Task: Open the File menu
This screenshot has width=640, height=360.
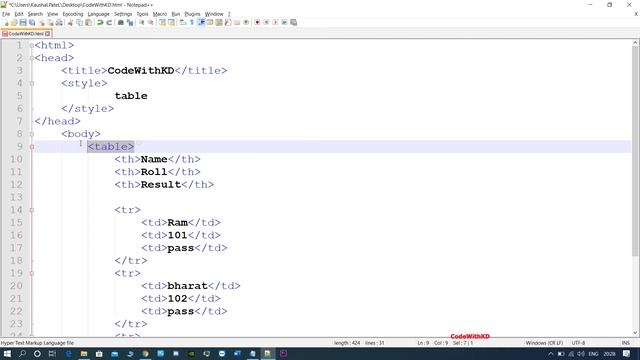Action: 6,14
